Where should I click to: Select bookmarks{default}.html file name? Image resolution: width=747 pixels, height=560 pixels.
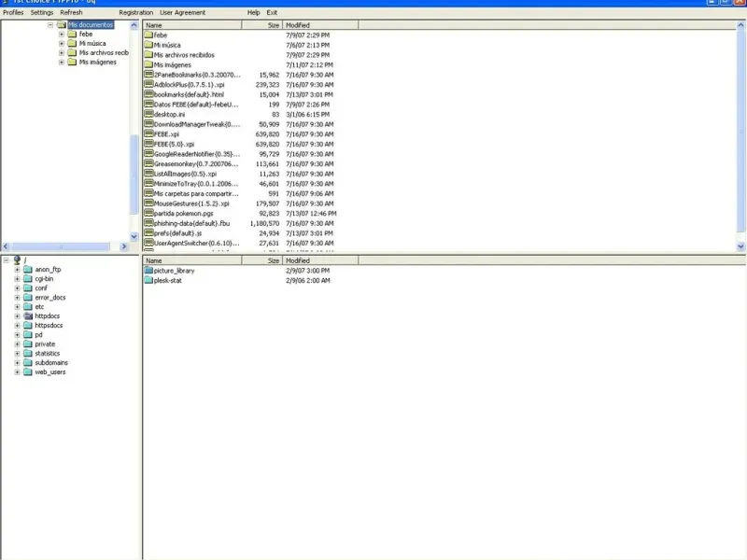pyautogui.click(x=189, y=94)
